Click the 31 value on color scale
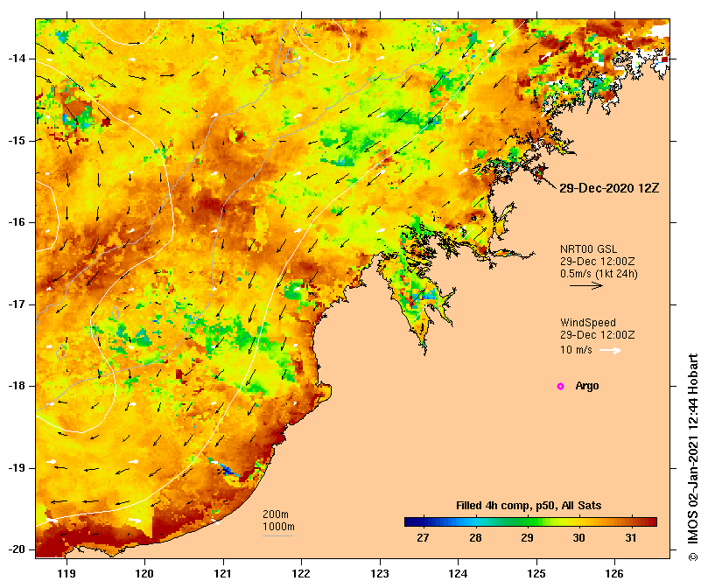This screenshot has height=588, width=708. pos(631,538)
